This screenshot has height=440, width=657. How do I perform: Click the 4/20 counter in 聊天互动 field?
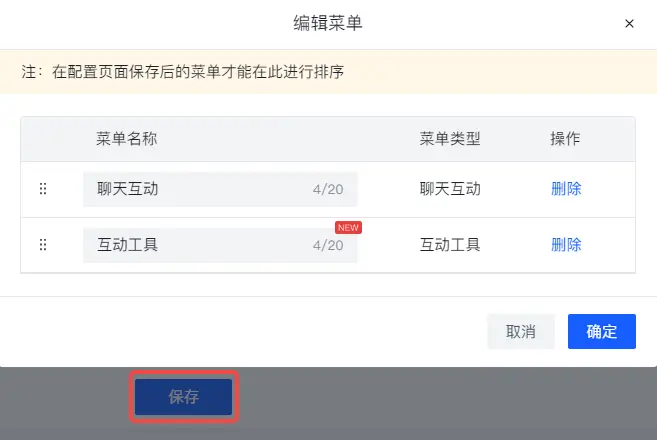[x=328, y=189]
